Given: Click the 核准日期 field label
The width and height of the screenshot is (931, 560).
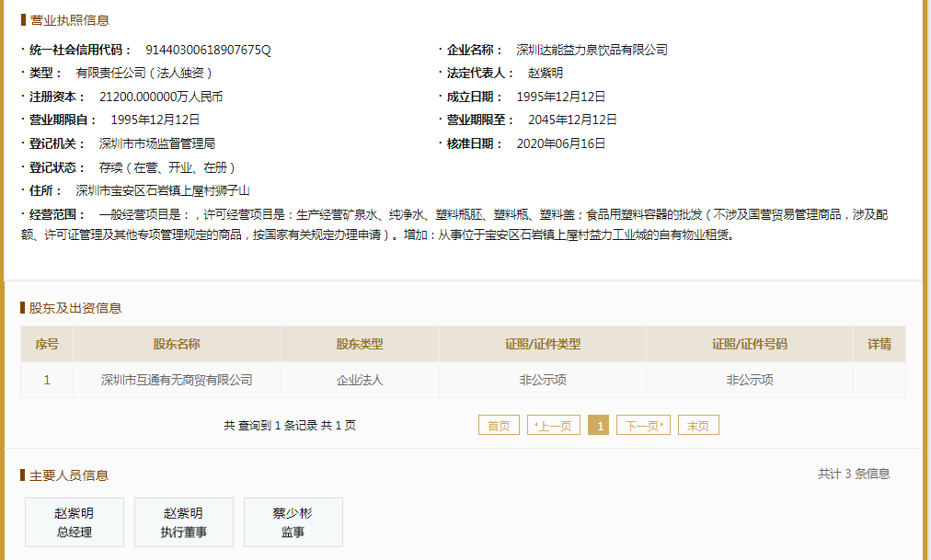Looking at the screenshot, I should tap(475, 143).
